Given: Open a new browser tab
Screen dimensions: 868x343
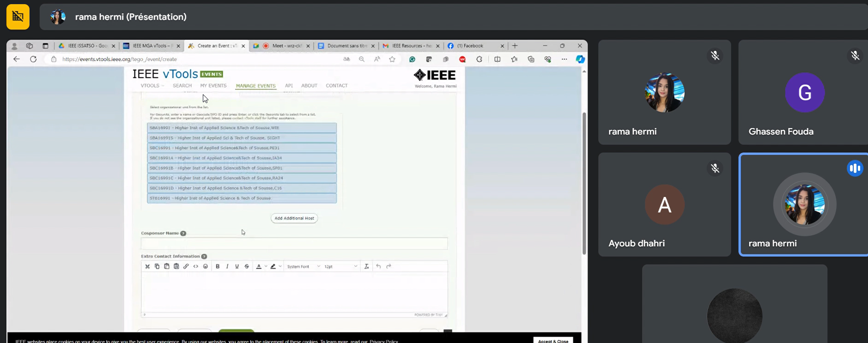Looking at the screenshot, I should (515, 46).
